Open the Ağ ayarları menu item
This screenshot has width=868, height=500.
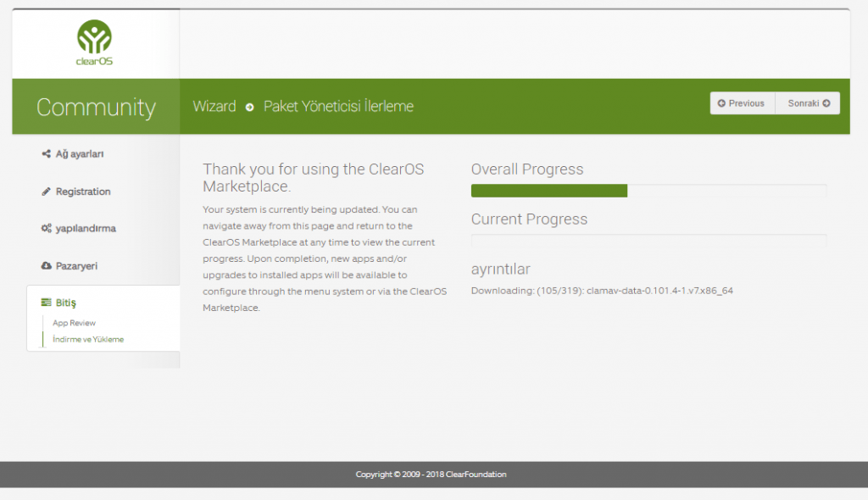[80, 154]
